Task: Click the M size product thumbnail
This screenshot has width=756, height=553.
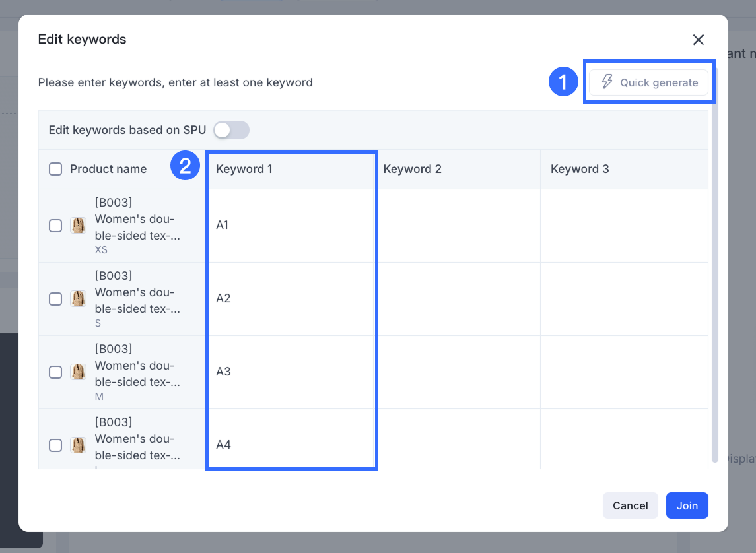Action: point(79,372)
